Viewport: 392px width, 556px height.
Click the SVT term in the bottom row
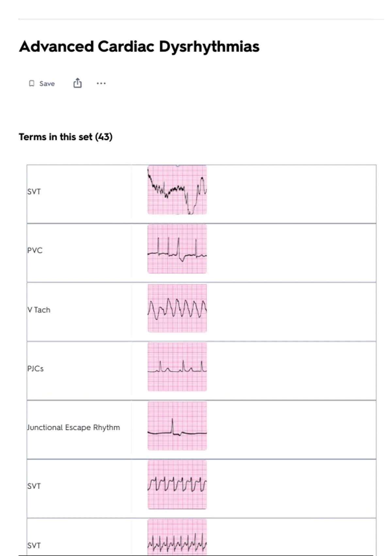(34, 546)
